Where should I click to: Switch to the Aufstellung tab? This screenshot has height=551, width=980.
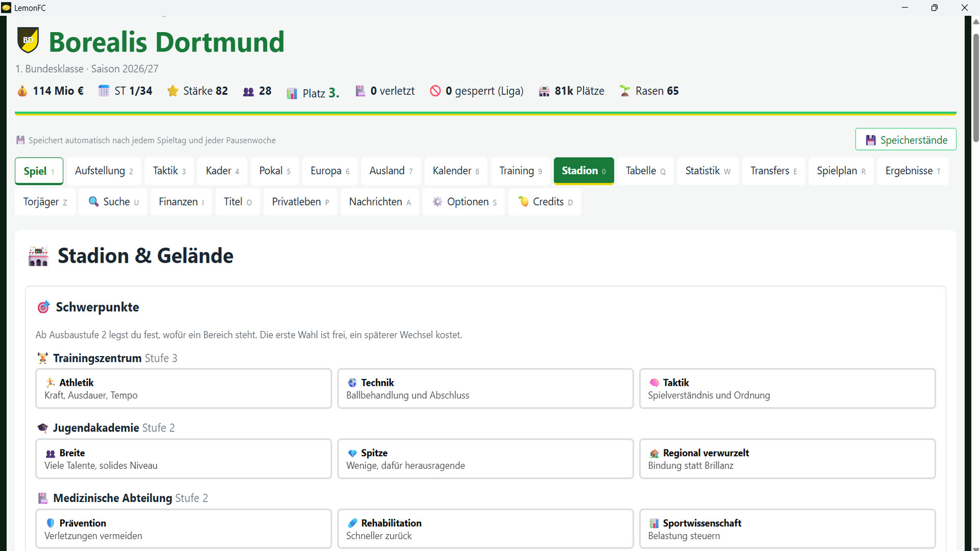coord(104,171)
